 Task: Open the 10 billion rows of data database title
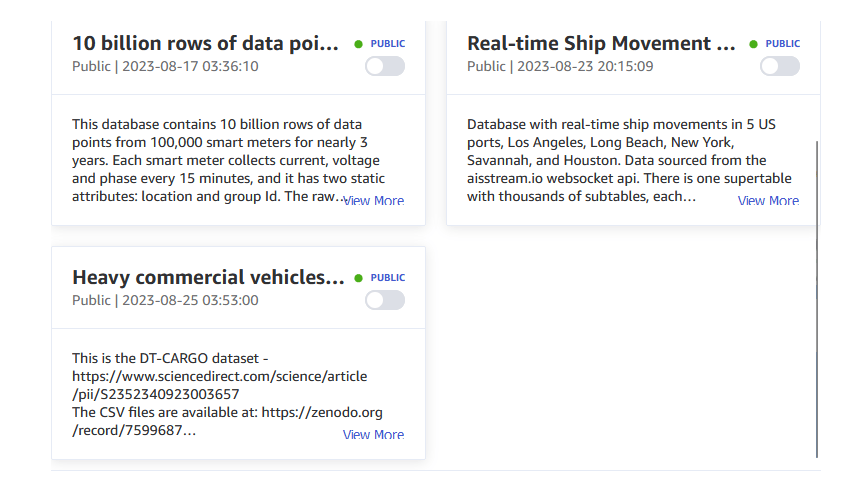[206, 44]
